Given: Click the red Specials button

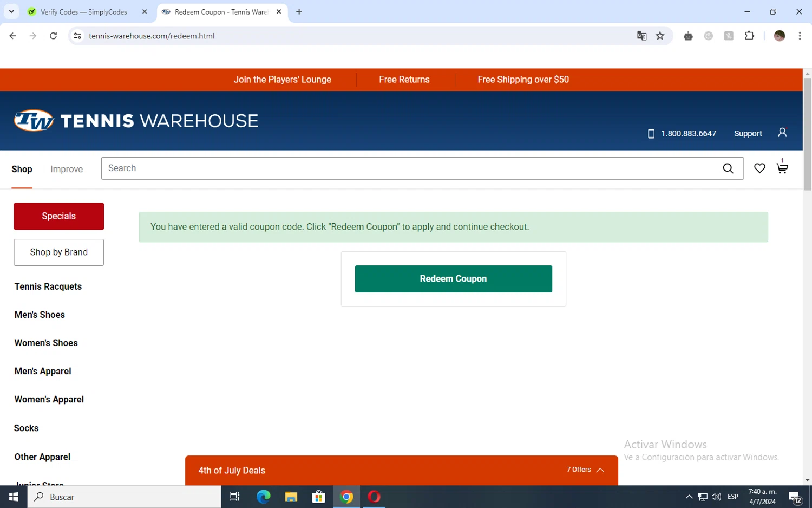Looking at the screenshot, I should coord(58,216).
